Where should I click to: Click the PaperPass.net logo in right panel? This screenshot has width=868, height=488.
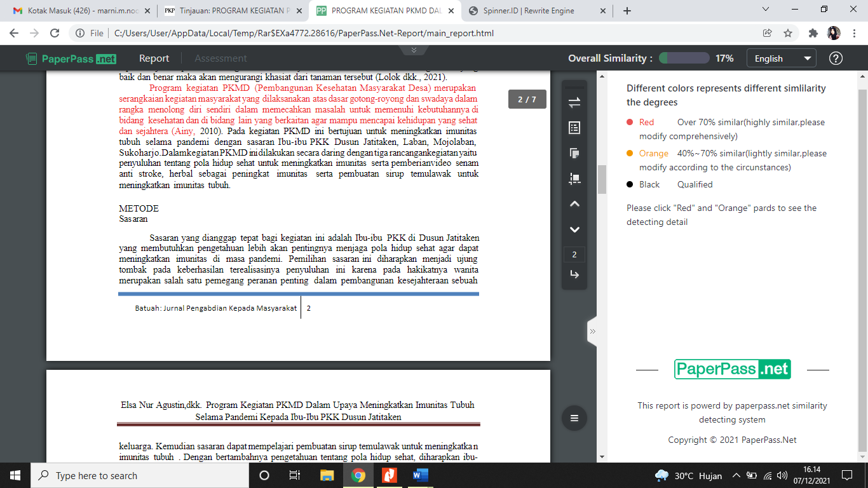tap(732, 369)
